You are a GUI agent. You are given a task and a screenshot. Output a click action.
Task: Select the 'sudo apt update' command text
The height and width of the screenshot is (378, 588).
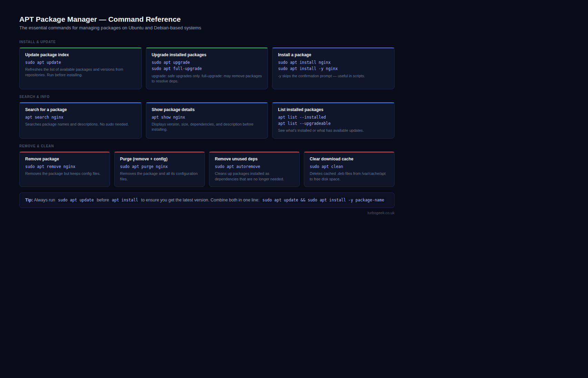point(43,62)
